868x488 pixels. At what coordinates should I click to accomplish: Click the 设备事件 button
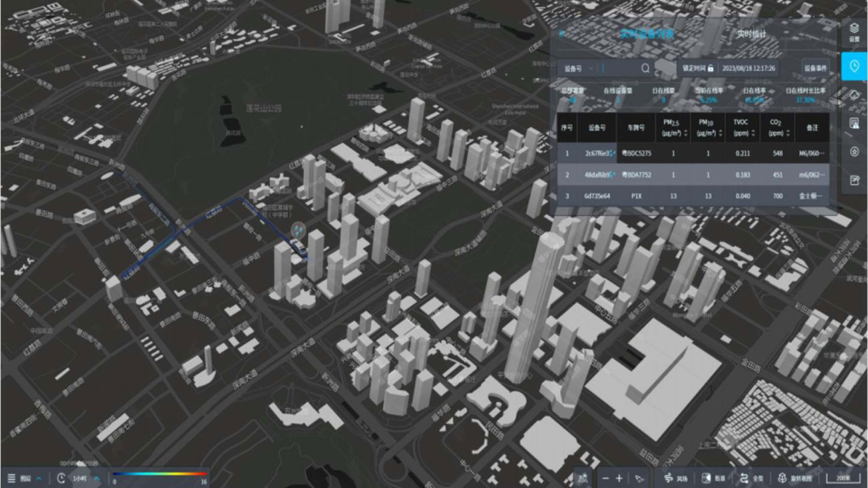tap(815, 68)
